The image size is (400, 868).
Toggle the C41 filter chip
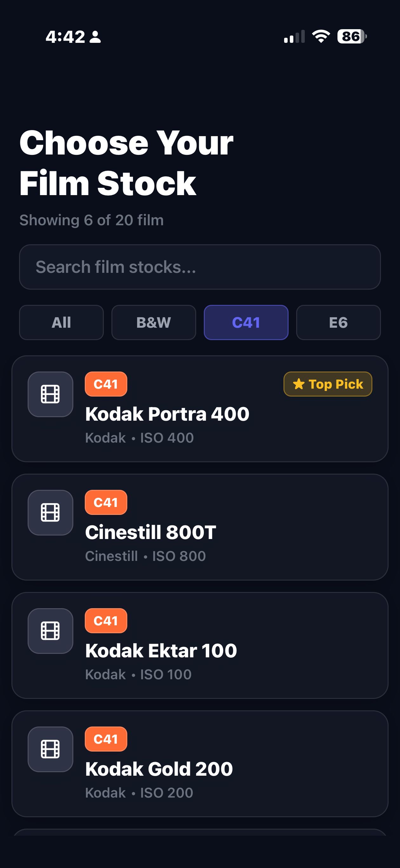click(246, 322)
